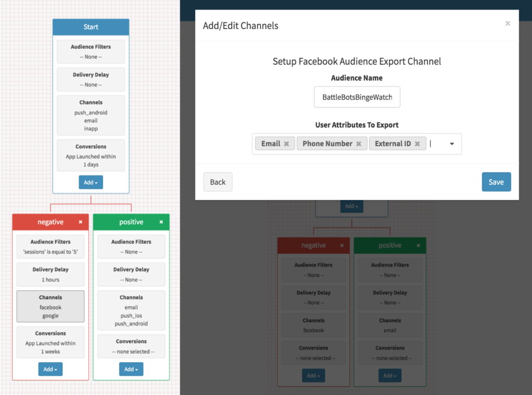Click dimmed positive node email Channels box
Screen dimensions: 532x395
tap(390, 325)
